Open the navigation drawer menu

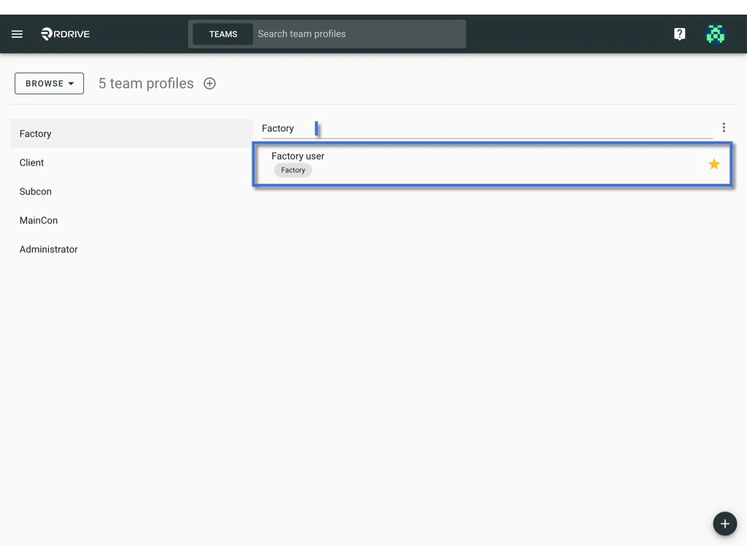coord(17,34)
